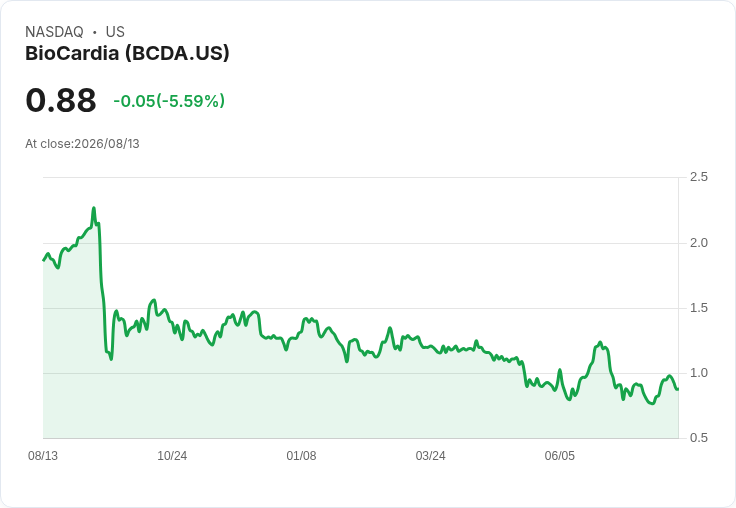The image size is (736, 508).
Task: Click the 08/13 date label on x-axis
Action: [x=43, y=455]
